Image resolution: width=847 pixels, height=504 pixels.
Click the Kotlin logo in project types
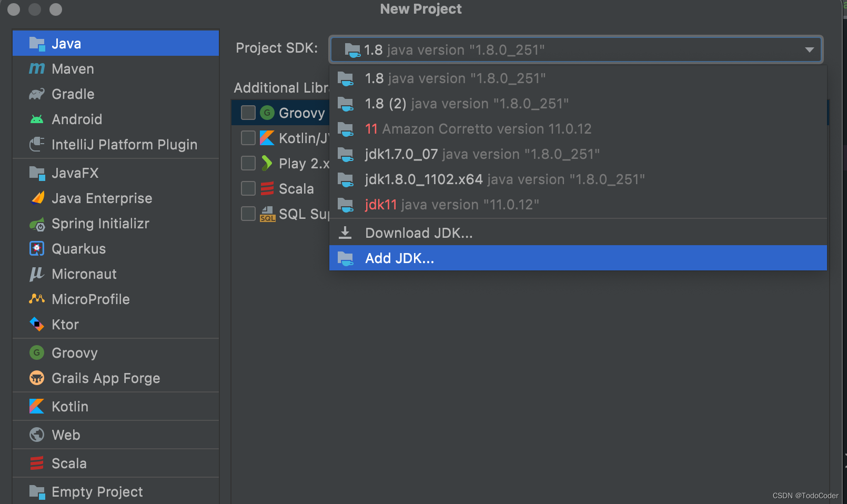click(x=37, y=406)
